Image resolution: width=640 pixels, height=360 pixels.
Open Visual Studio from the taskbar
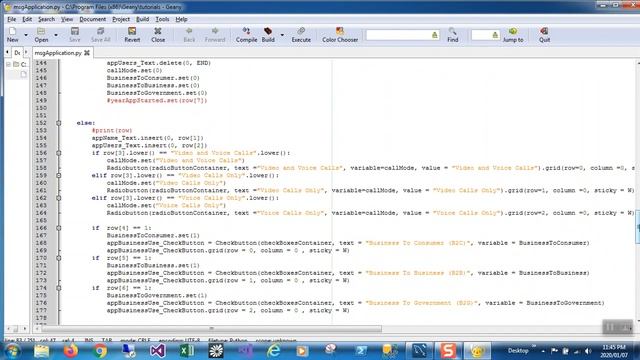[x=158, y=351]
